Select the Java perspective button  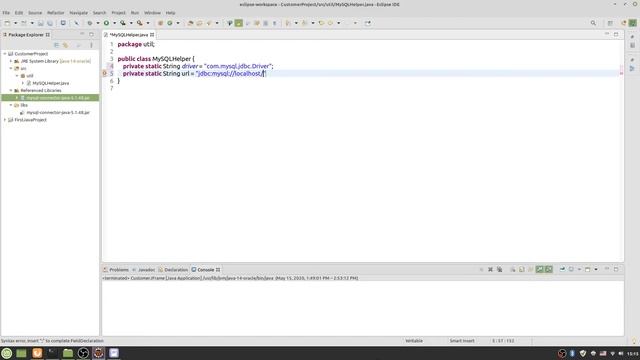click(632, 23)
